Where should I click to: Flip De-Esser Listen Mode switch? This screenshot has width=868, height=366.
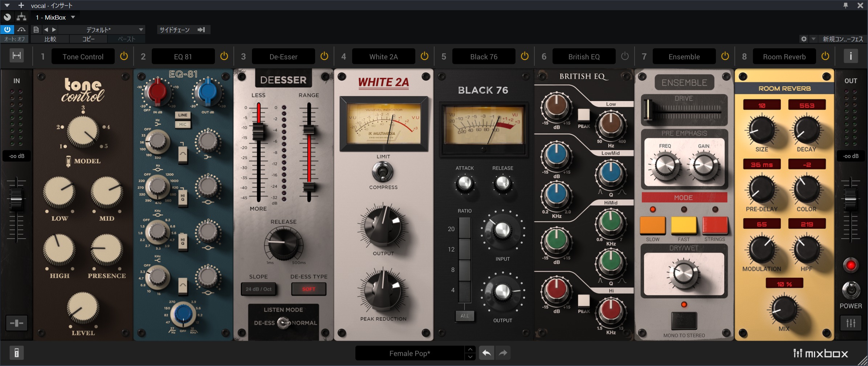tap(284, 322)
